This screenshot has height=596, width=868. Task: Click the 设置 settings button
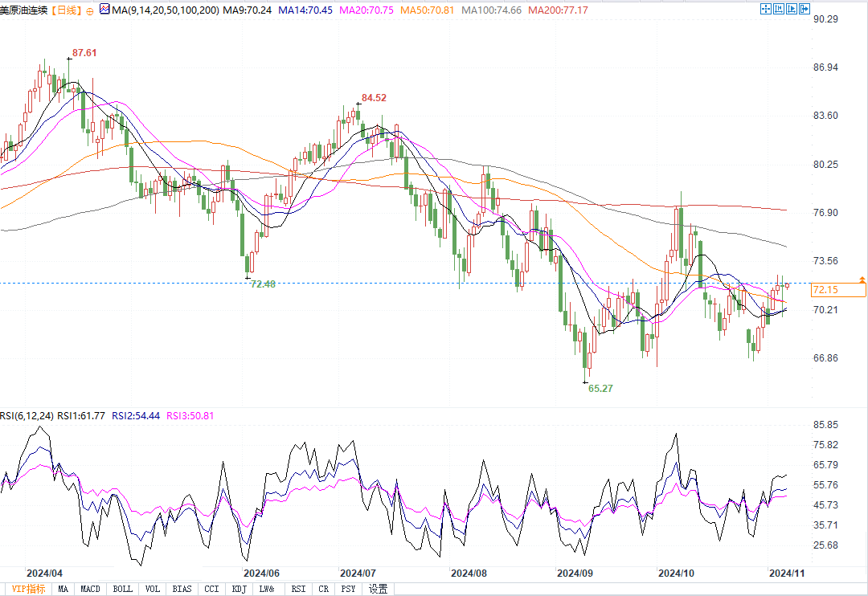(378, 589)
